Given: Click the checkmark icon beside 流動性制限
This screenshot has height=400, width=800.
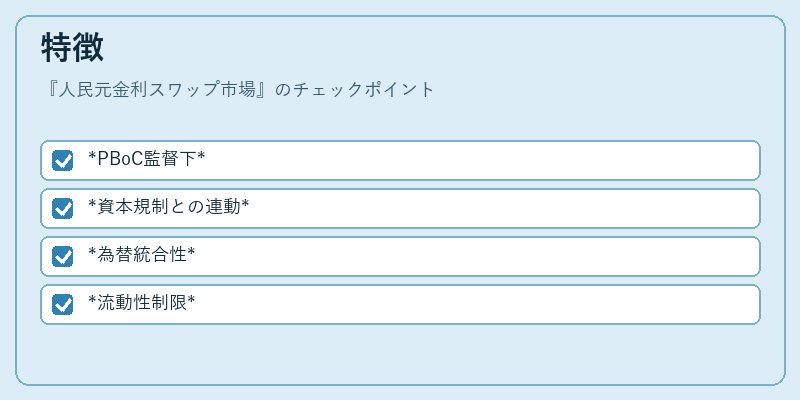Looking at the screenshot, I should point(63,305).
